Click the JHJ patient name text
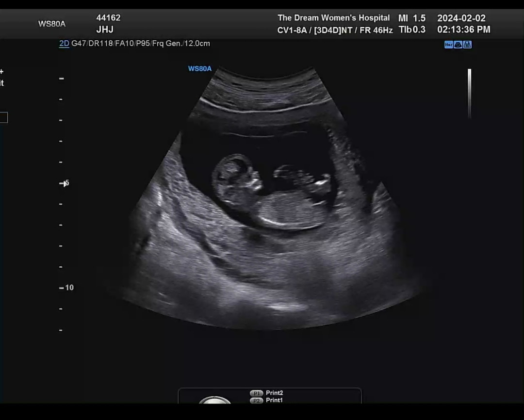 [x=105, y=30]
